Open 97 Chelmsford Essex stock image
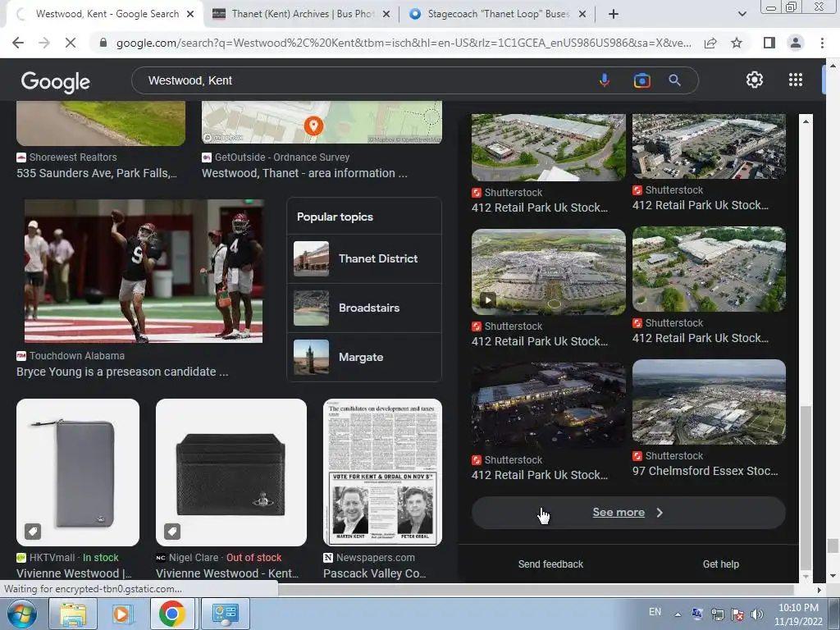Viewport: 840px width, 630px height. pos(709,402)
